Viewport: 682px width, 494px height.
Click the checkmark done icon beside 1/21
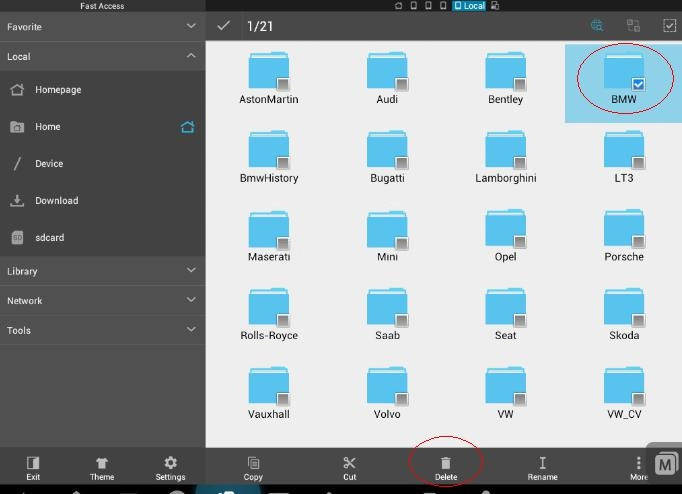(x=224, y=26)
